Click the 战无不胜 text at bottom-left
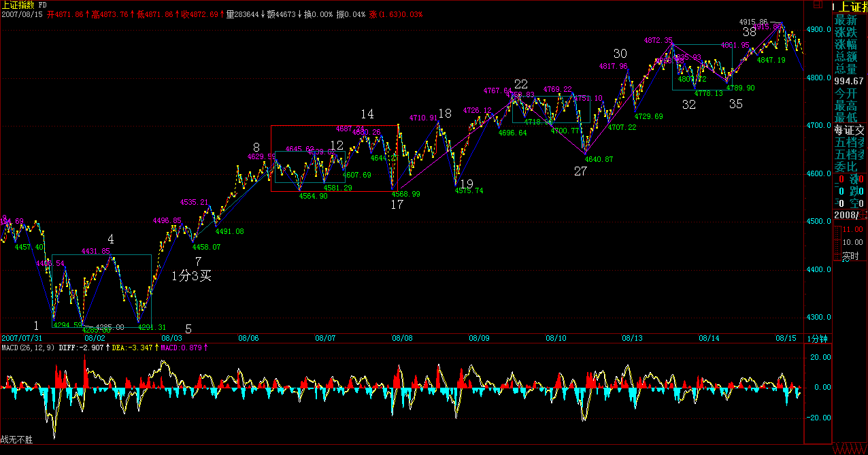Screen dimensions: 868x455 (16, 440)
